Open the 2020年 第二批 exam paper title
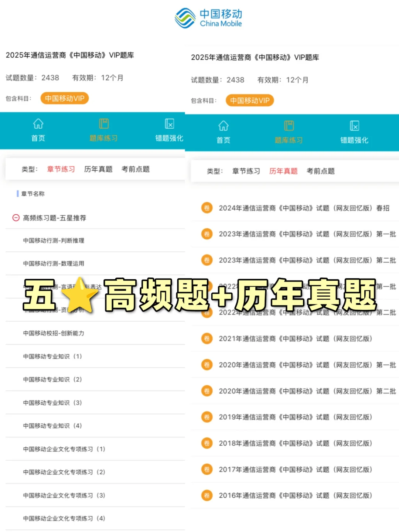This screenshot has height=532, width=399. [x=307, y=391]
